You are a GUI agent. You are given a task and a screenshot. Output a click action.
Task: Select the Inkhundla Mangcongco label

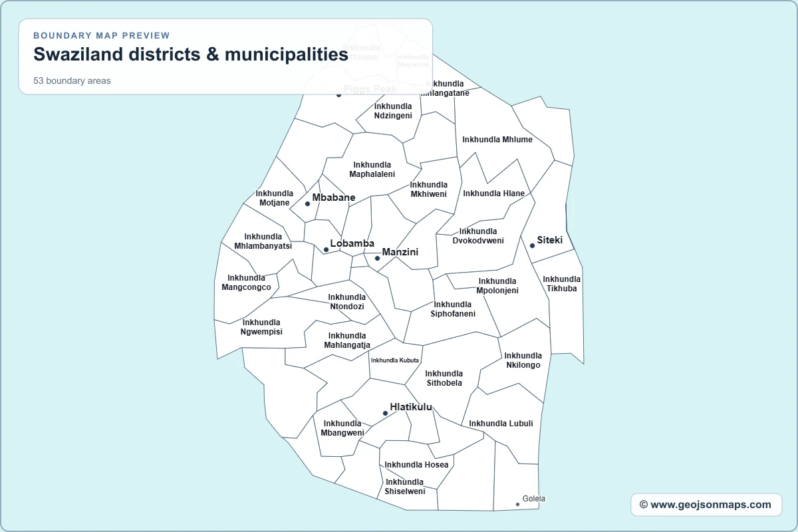click(247, 283)
